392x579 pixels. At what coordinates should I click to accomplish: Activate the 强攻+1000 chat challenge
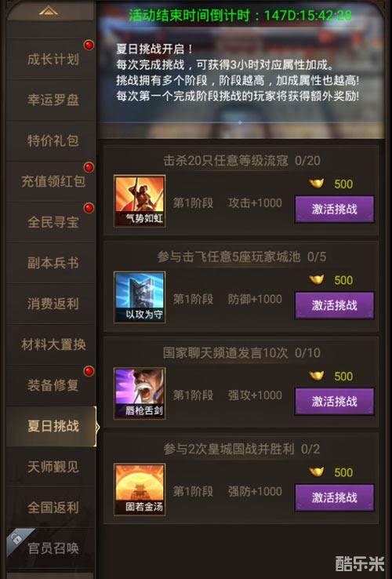point(335,402)
